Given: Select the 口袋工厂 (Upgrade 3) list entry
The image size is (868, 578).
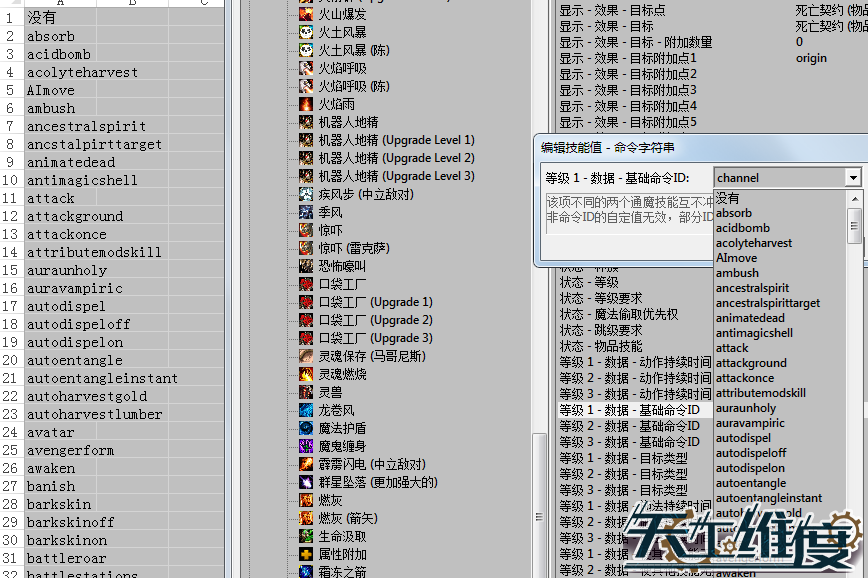Looking at the screenshot, I should [x=375, y=338].
